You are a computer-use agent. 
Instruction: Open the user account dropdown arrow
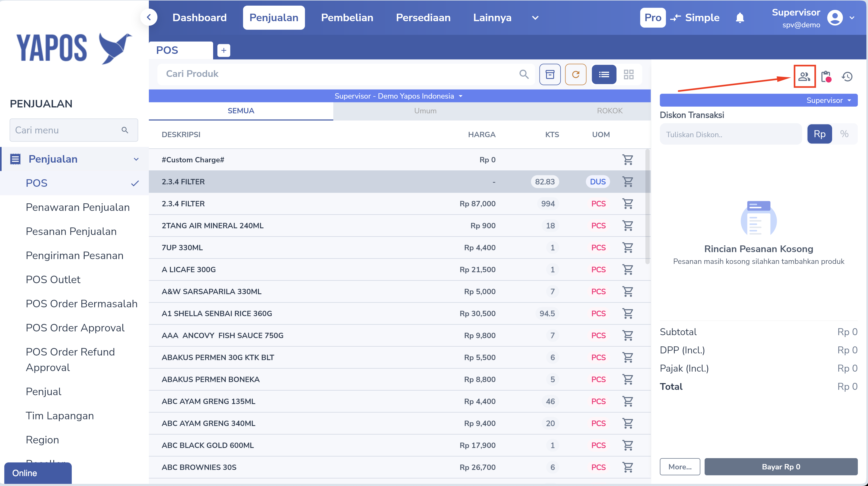click(852, 17)
